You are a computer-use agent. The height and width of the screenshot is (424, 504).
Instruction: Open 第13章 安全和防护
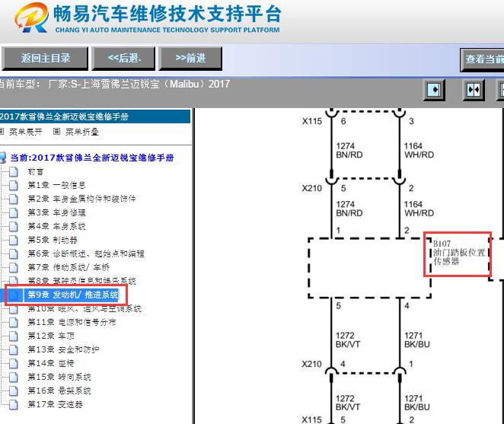[63, 349]
